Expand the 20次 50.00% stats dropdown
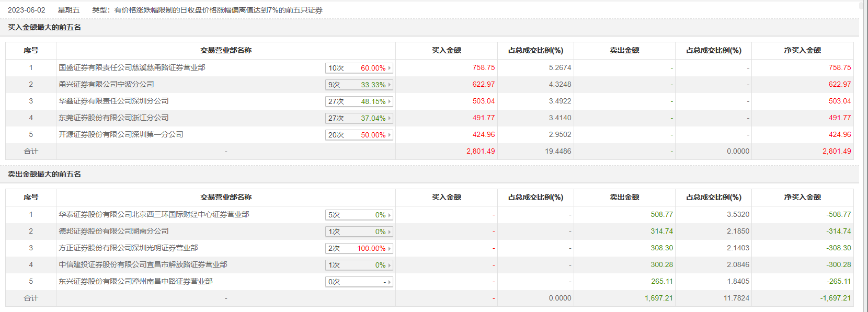The image size is (868, 312). point(359,135)
